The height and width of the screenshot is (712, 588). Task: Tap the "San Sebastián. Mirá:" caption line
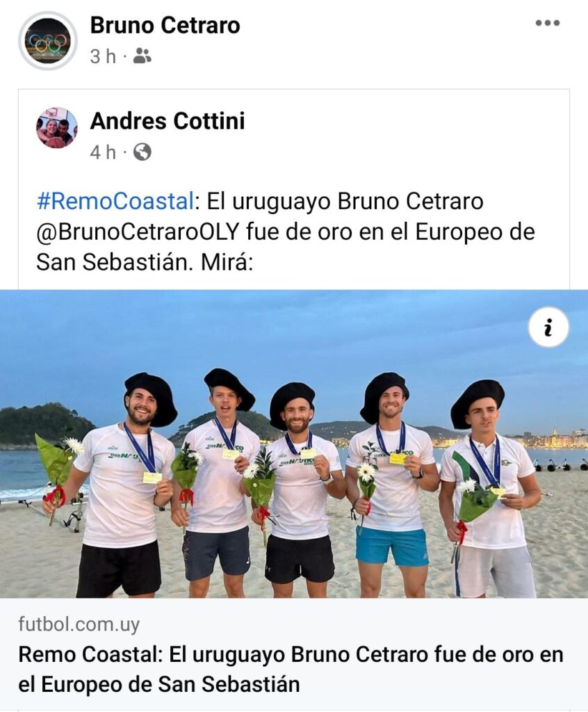tap(145, 262)
